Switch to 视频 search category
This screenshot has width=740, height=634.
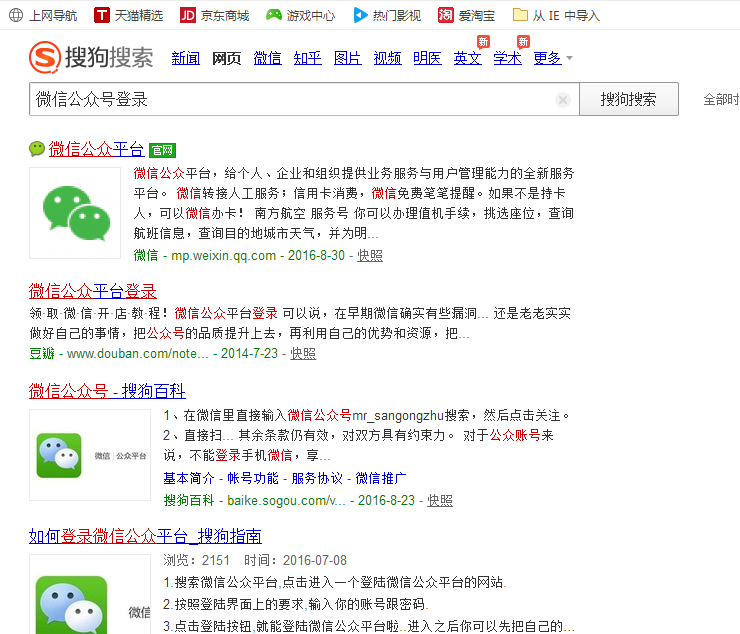click(387, 58)
